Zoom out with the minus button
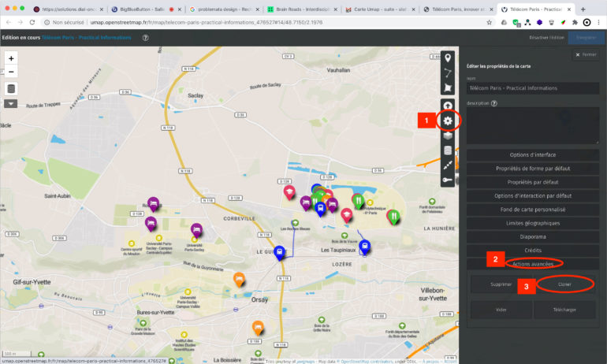The height and width of the screenshot is (364, 607). point(11,72)
